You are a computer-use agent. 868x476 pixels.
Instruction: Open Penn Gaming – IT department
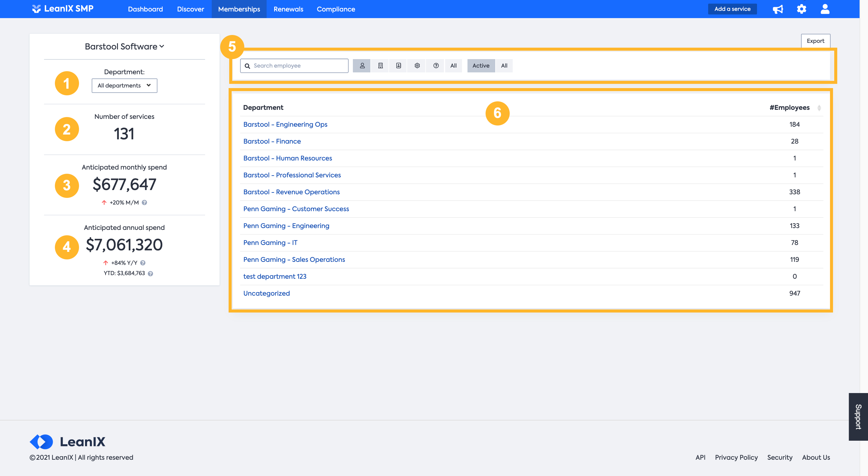(270, 243)
